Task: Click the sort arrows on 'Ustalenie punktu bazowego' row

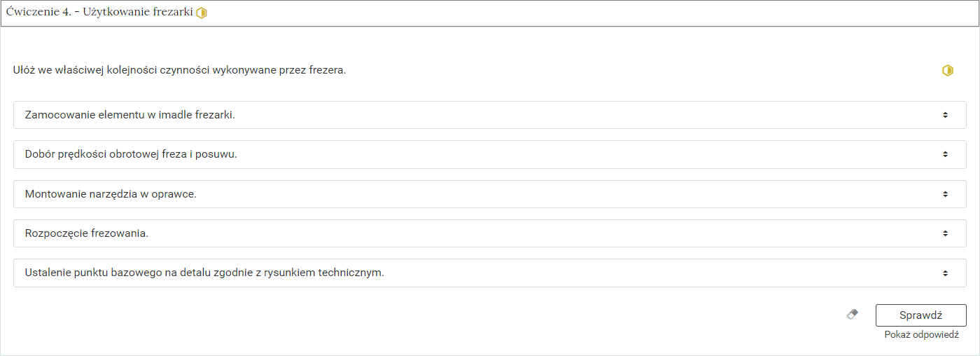Action: tap(945, 273)
